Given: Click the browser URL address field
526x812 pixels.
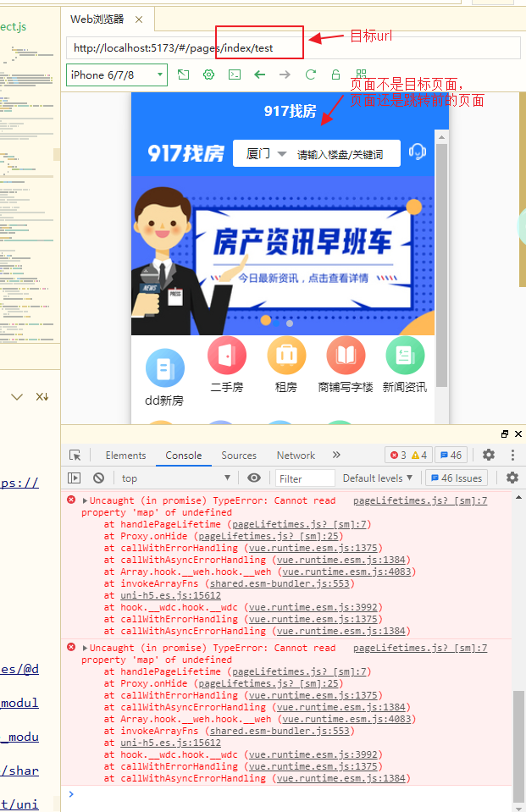Looking at the screenshot, I should (293, 48).
